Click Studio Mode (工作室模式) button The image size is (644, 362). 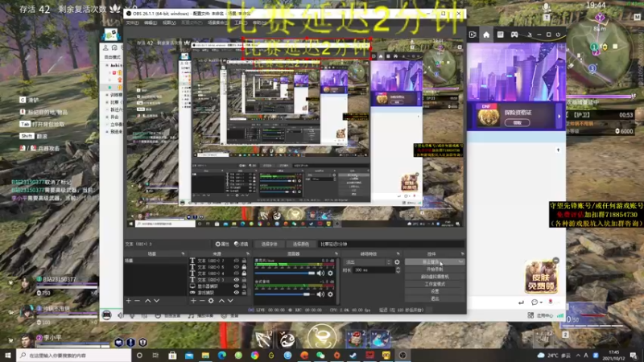pos(435,284)
